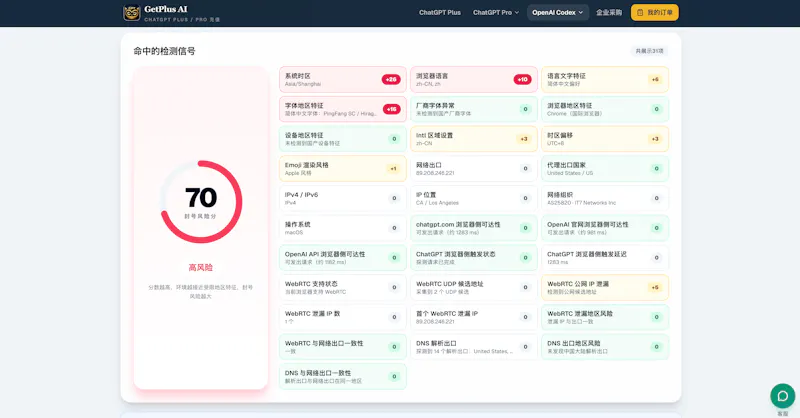Click the +5 badge on WebRTC 公网 IP 泄漏

[x=655, y=288]
